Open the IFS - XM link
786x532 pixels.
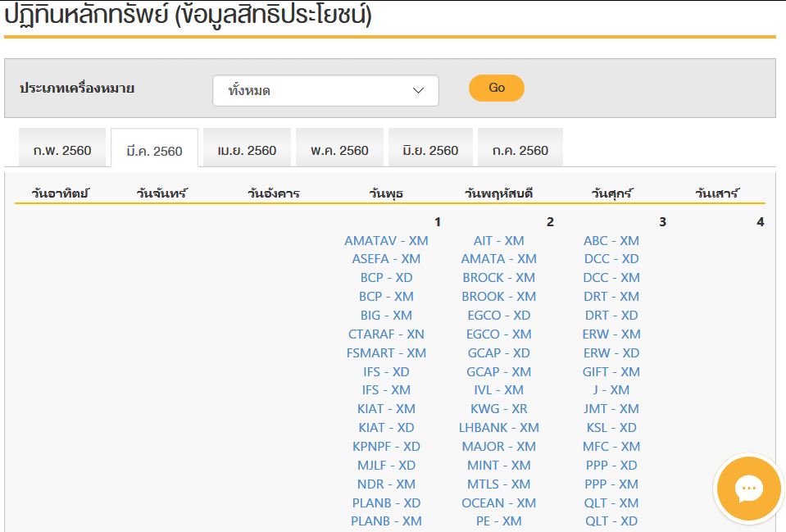click(x=386, y=389)
